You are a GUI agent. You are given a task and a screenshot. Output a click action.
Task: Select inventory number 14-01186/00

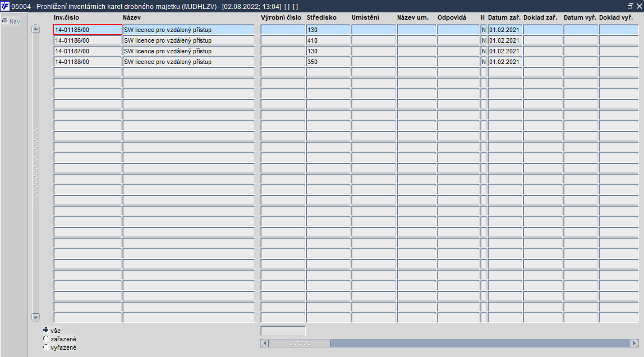(88, 40)
